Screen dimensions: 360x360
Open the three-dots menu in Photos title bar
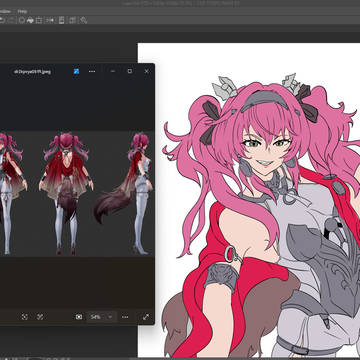coord(92,71)
